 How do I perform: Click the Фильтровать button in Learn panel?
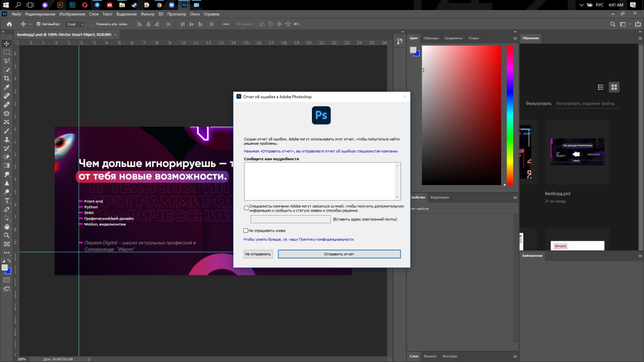click(x=538, y=104)
